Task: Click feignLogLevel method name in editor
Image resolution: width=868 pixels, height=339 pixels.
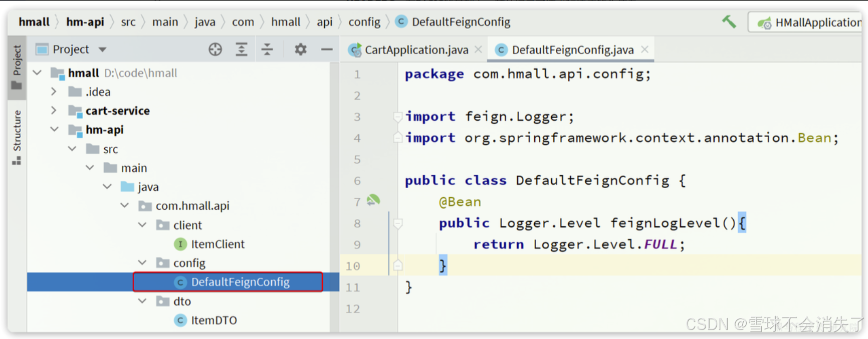Action: pos(665,223)
